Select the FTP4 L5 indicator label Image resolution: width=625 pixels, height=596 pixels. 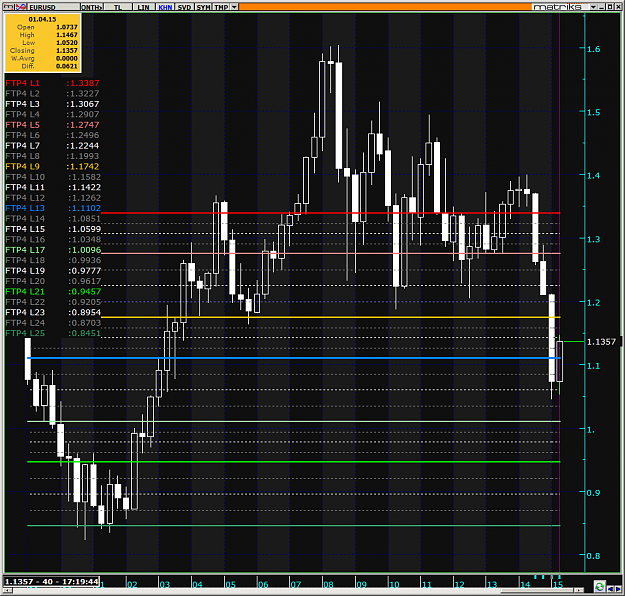click(23, 125)
